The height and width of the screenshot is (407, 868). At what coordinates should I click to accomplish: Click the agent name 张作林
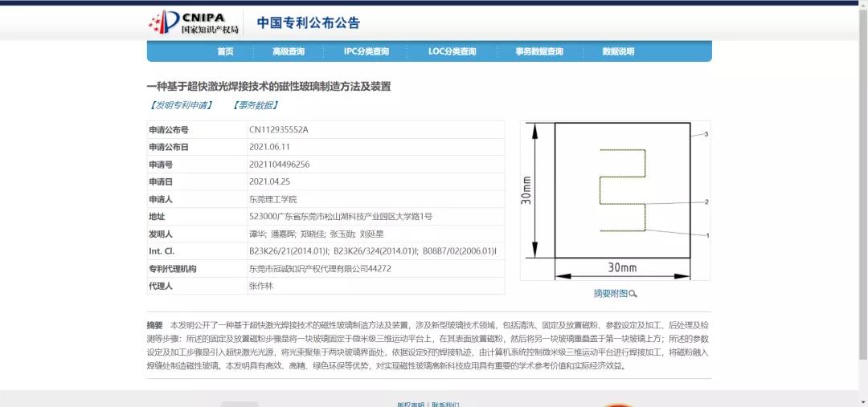[262, 286]
